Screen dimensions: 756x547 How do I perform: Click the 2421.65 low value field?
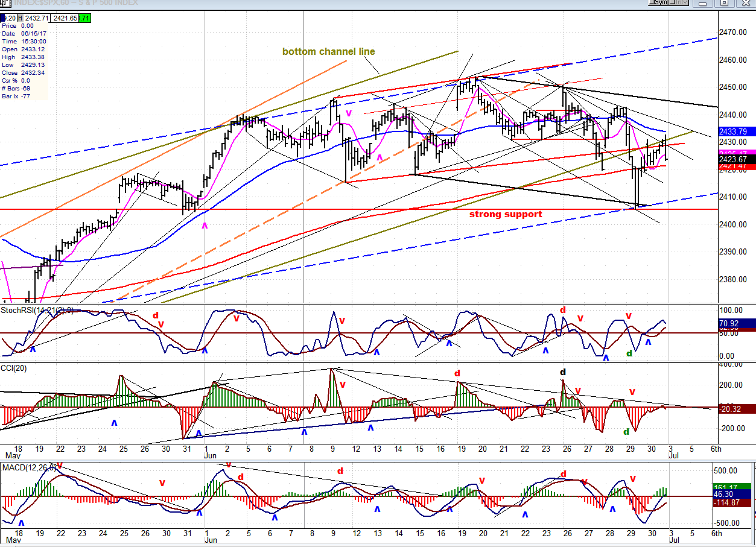pyautogui.click(x=64, y=19)
